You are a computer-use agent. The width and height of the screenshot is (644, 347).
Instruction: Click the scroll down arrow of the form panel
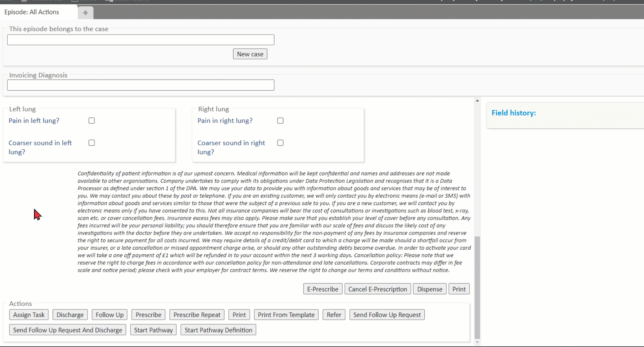pos(477,342)
